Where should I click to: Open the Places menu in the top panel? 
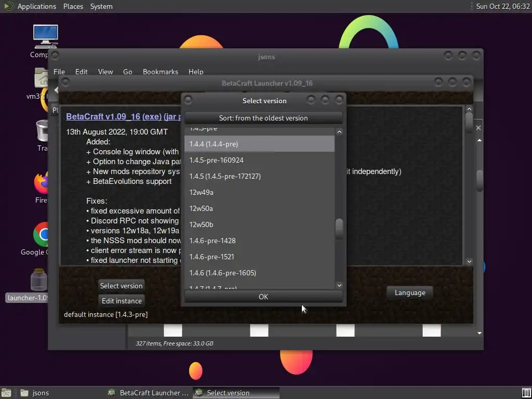[73, 6]
